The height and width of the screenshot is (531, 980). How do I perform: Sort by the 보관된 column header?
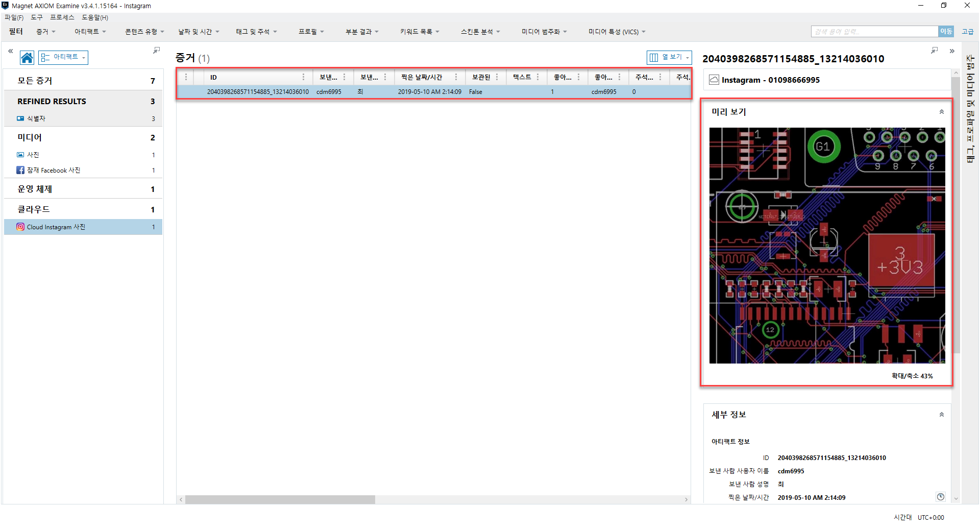481,77
